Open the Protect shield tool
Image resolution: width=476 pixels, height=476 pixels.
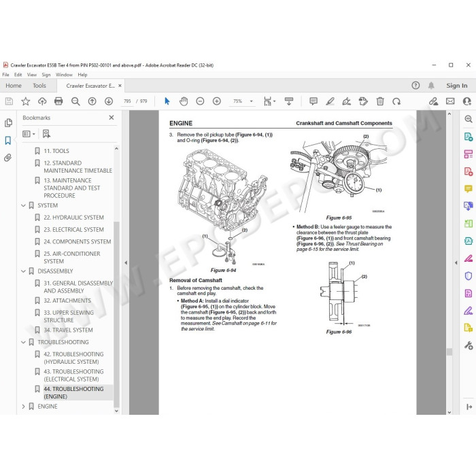tap(469, 275)
